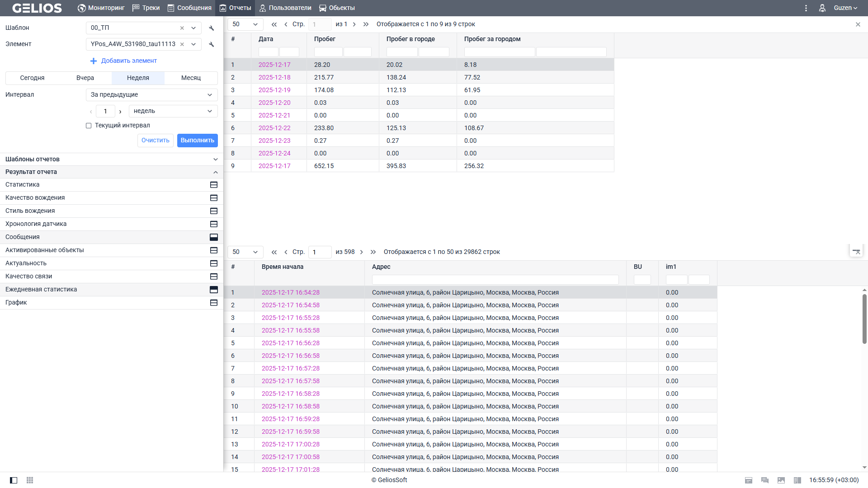Click the wrench icon next to Элемент
Viewport: 868px width, 488px height.
pos(212,44)
